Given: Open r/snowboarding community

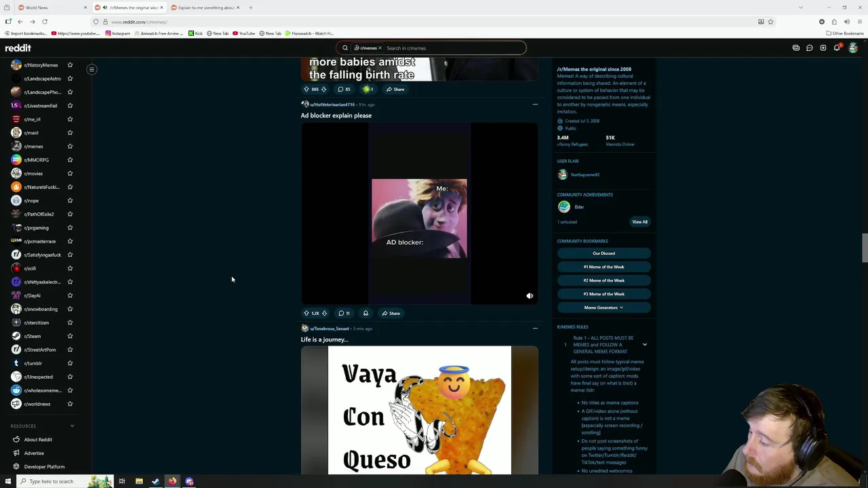Looking at the screenshot, I should (x=41, y=309).
